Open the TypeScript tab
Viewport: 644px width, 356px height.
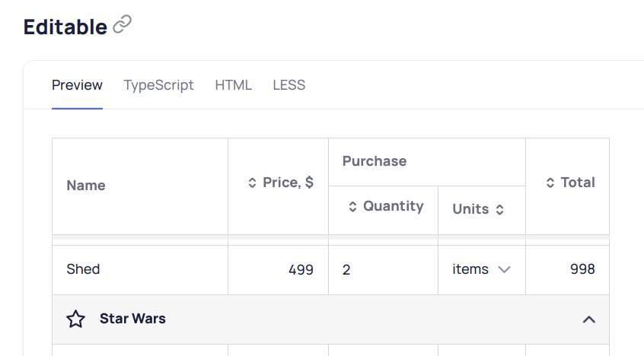tap(158, 85)
